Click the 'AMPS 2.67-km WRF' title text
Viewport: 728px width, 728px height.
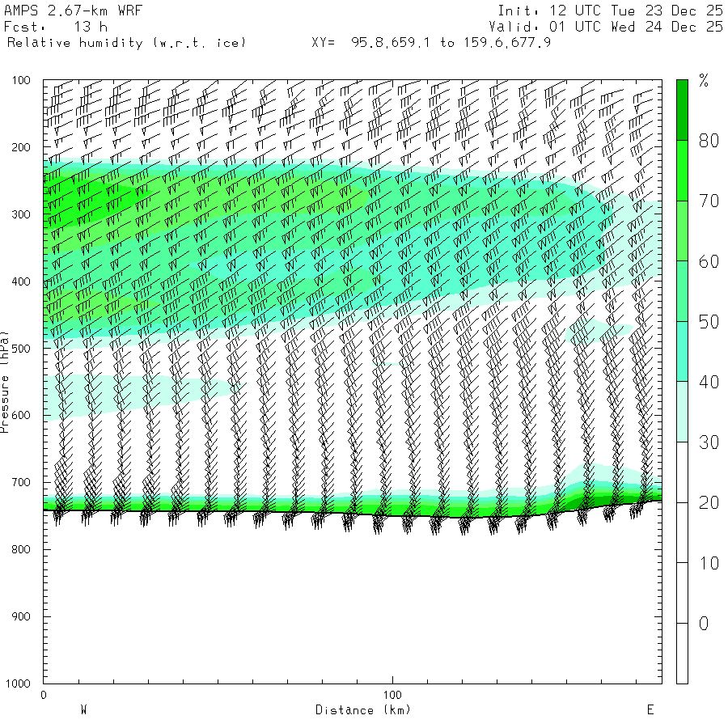point(73,11)
